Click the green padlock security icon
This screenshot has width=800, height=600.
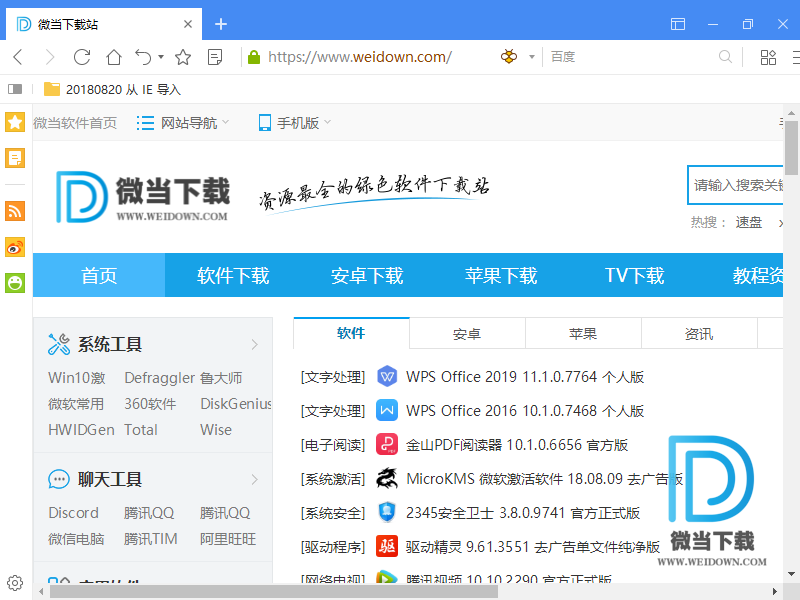point(254,57)
